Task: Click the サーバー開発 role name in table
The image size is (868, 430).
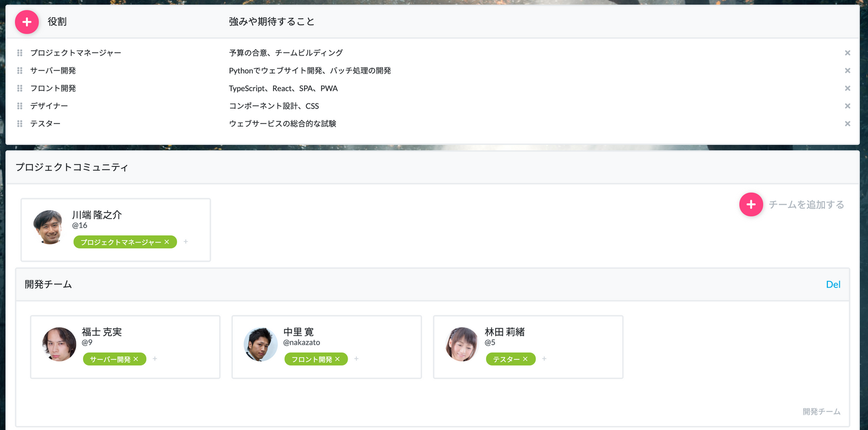Action: click(53, 71)
